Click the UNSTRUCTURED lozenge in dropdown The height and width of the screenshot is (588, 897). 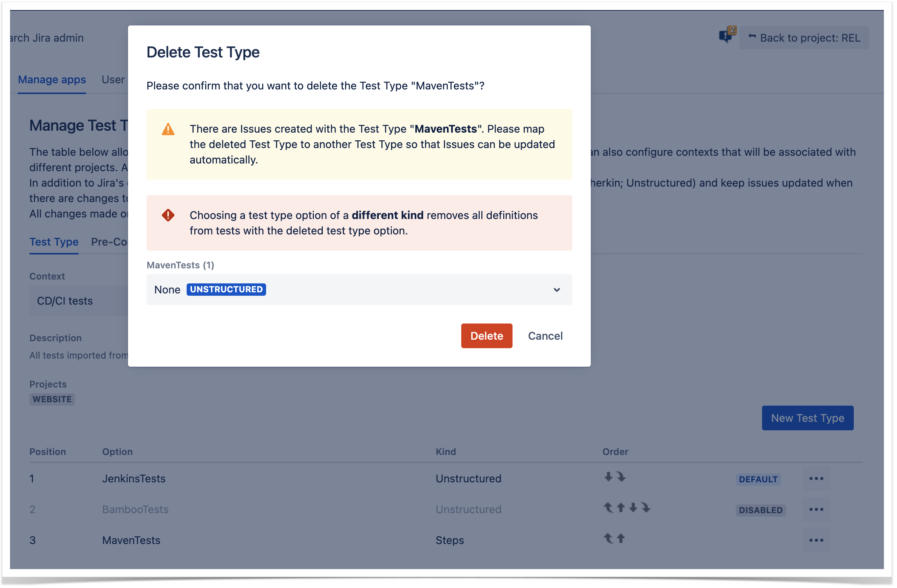(226, 289)
